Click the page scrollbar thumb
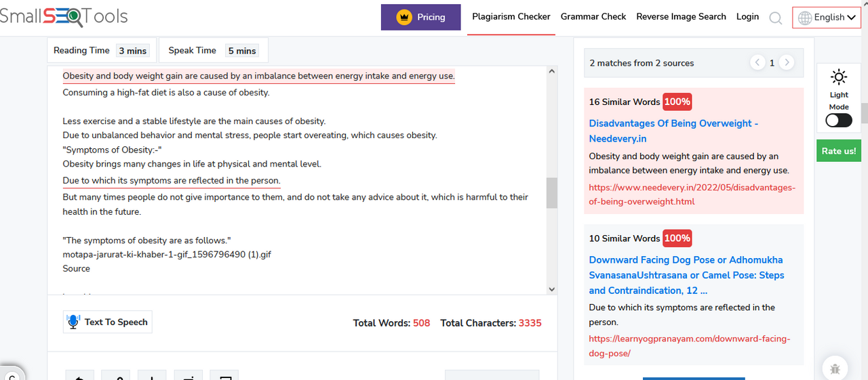 pos(864,114)
